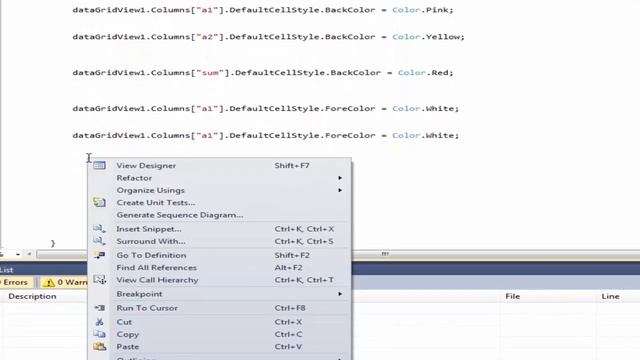Click the Paste clipboard icon
This screenshot has height=360, width=640.
click(99, 347)
